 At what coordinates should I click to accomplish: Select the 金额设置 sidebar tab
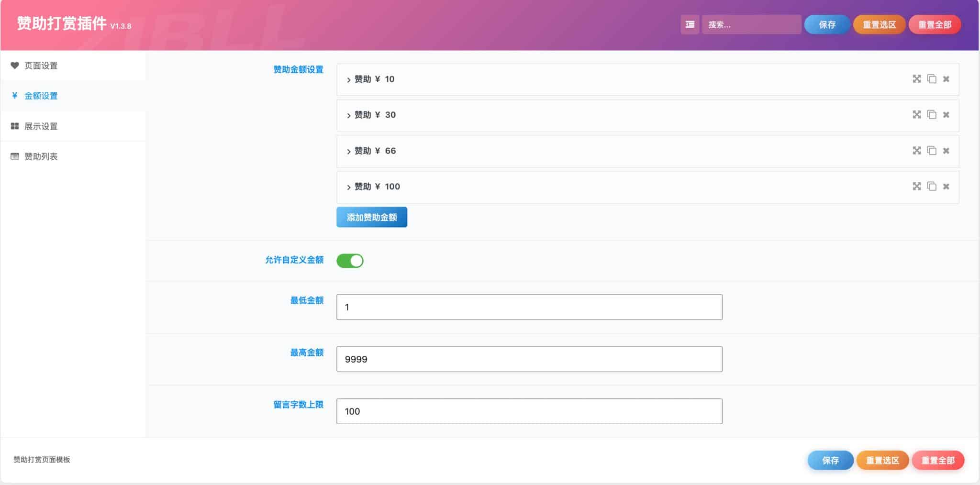(x=73, y=96)
